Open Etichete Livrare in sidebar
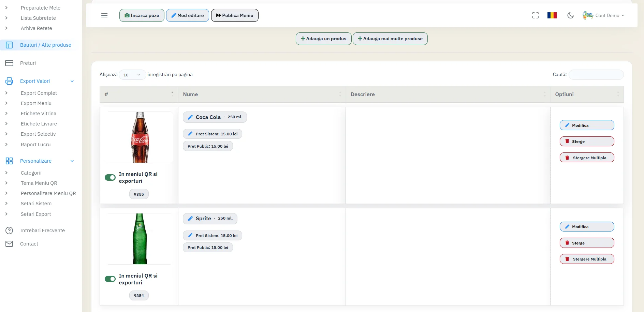The image size is (644, 312). pyautogui.click(x=39, y=124)
